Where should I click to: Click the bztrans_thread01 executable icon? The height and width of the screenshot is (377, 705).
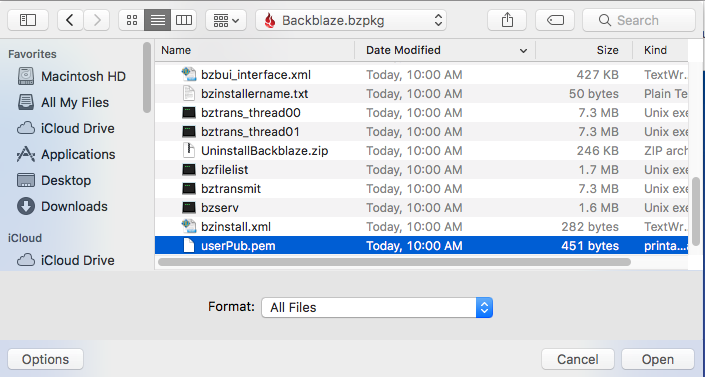point(189,132)
